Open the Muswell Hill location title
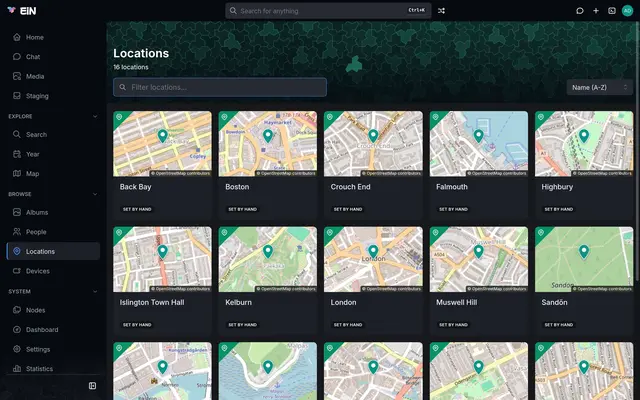Viewport: 640px width, 400px height. tap(456, 302)
